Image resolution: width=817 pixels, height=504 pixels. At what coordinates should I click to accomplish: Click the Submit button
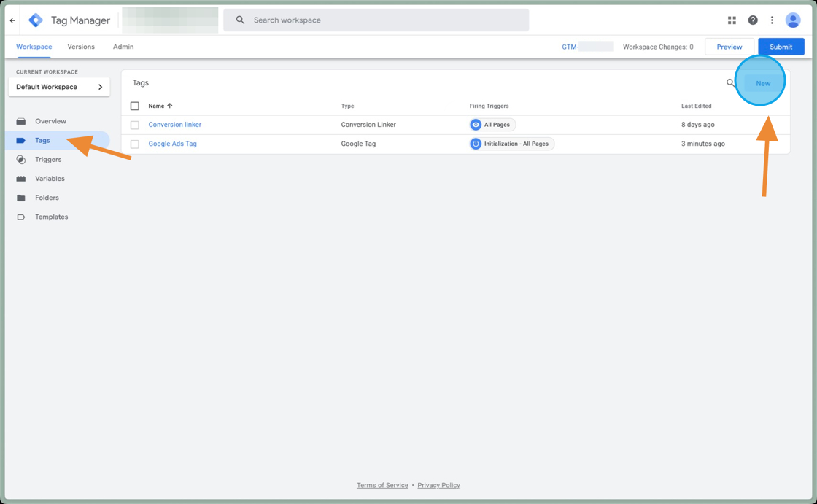[781, 46]
